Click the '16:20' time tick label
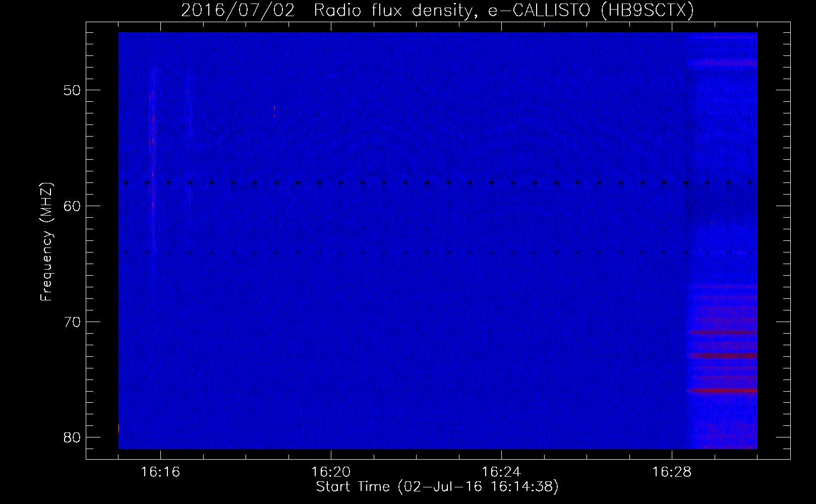Image resolution: width=816 pixels, height=504 pixels. (331, 472)
